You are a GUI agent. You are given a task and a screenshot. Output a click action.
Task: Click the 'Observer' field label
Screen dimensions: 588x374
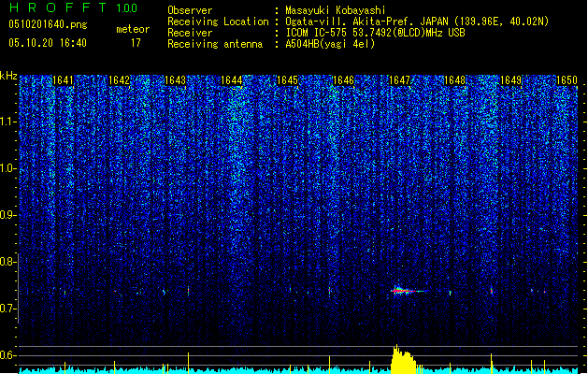[190, 10]
